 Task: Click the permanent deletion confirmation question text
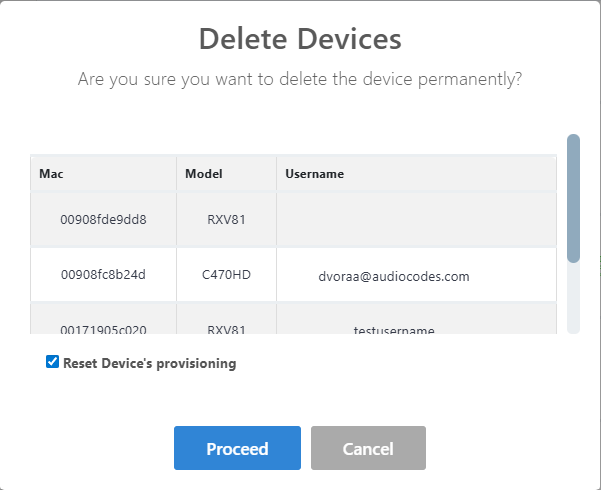pyautogui.click(x=300, y=79)
